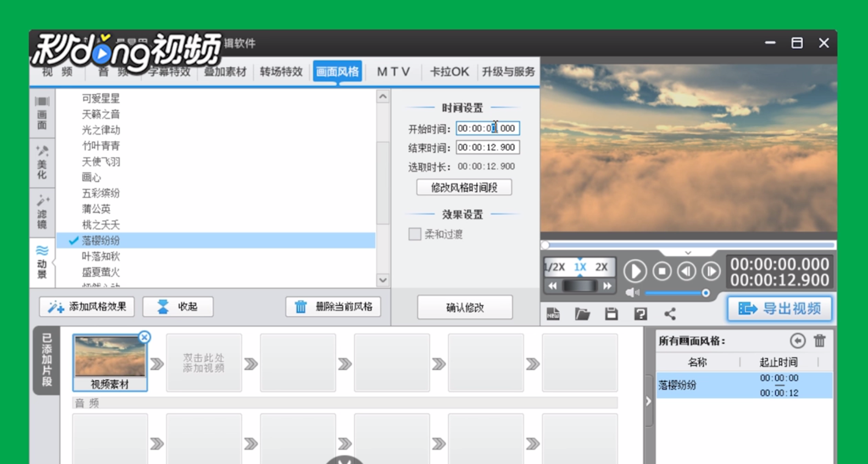Click the 修改风格时间段 button
The height and width of the screenshot is (464, 868).
464,187
